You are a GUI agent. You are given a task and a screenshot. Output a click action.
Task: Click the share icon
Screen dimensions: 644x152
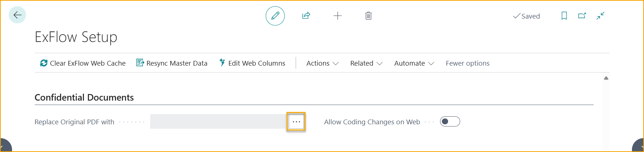[306, 16]
